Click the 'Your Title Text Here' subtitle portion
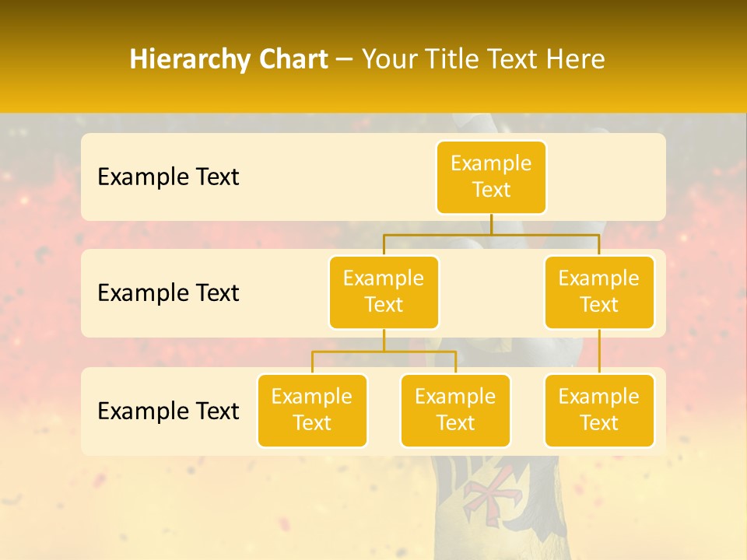747x560 pixels. pos(483,59)
